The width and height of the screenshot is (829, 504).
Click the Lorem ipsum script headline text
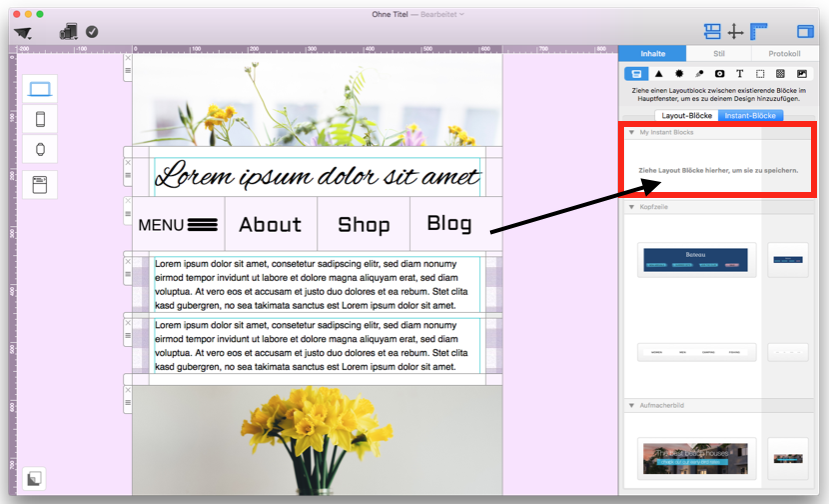317,175
